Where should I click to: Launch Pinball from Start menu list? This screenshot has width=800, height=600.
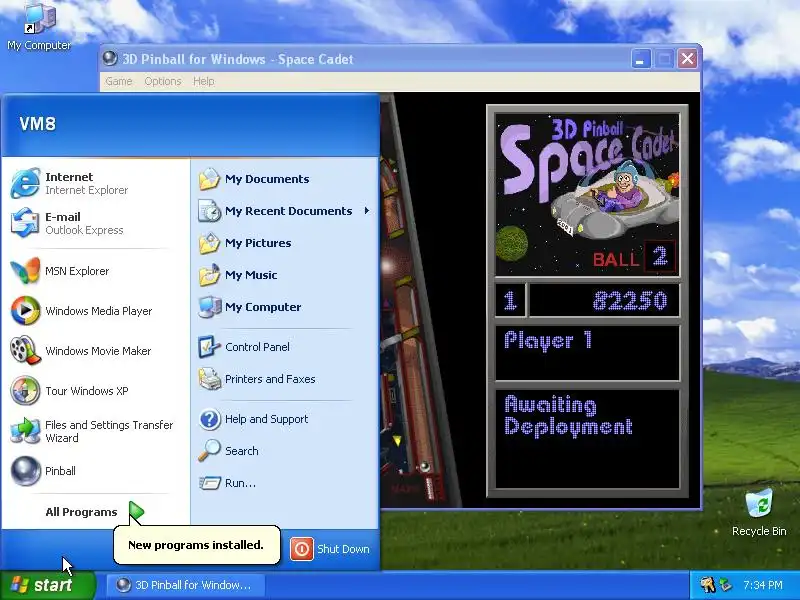coord(94,471)
